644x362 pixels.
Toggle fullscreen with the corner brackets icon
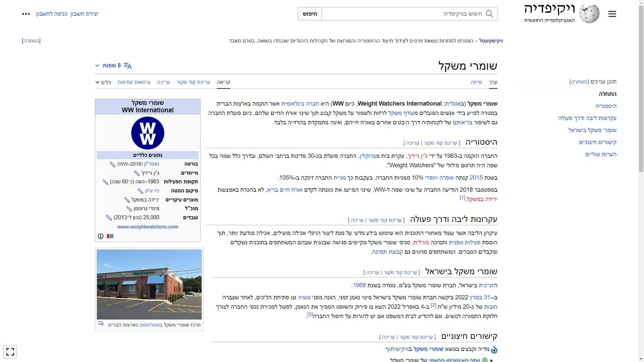pos(10,352)
